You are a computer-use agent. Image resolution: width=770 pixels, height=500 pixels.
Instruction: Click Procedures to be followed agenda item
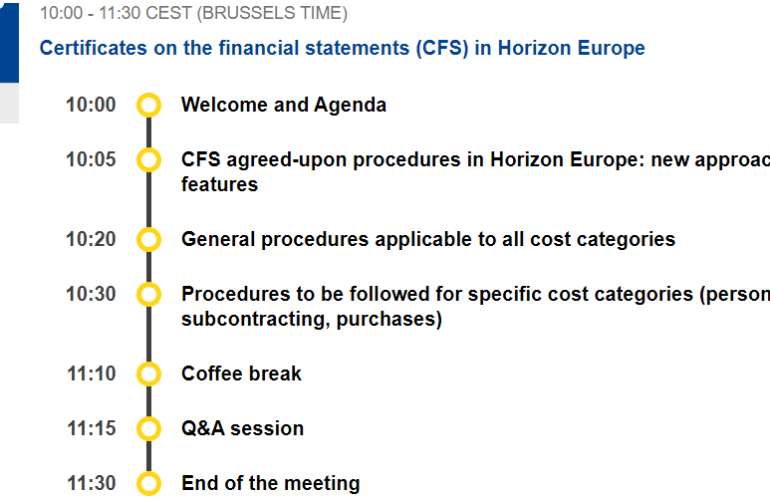(475, 306)
